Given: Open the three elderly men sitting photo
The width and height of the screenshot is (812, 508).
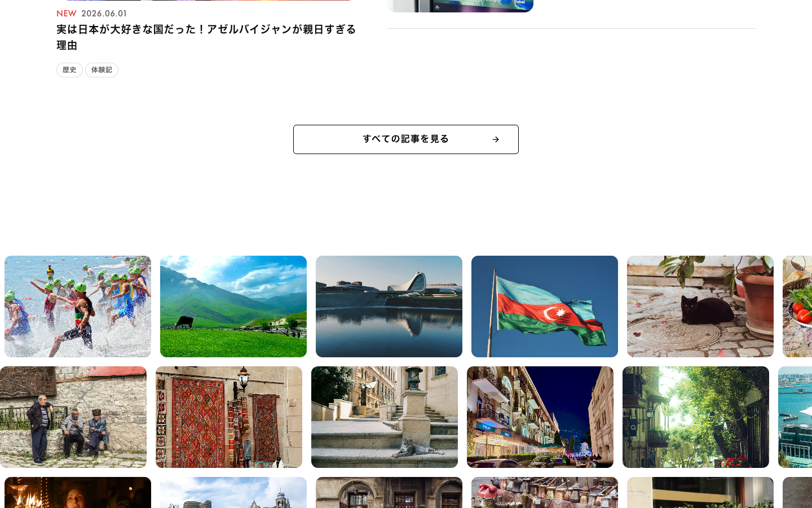Looking at the screenshot, I should [73, 417].
